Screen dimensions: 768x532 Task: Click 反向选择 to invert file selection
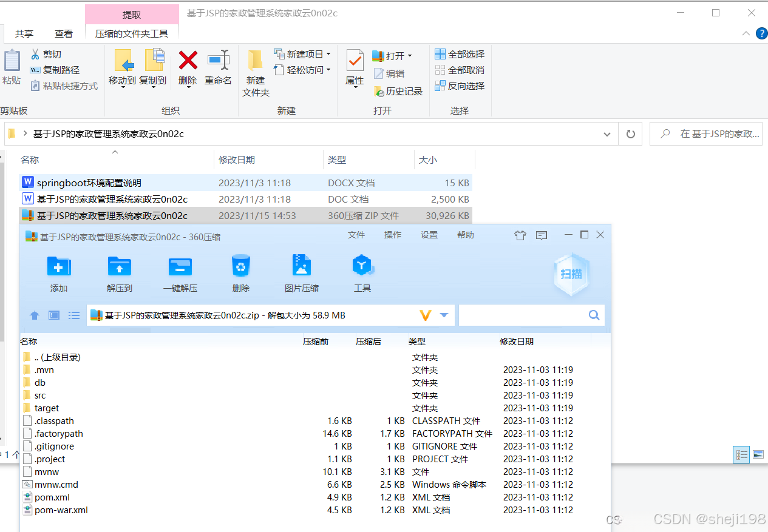click(460, 86)
